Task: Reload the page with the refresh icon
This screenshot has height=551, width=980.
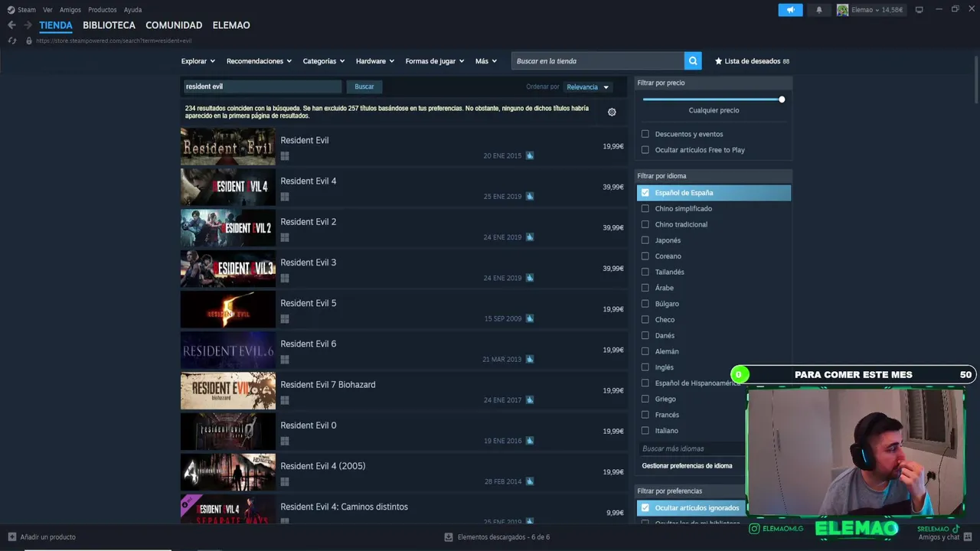Action: click(x=12, y=41)
